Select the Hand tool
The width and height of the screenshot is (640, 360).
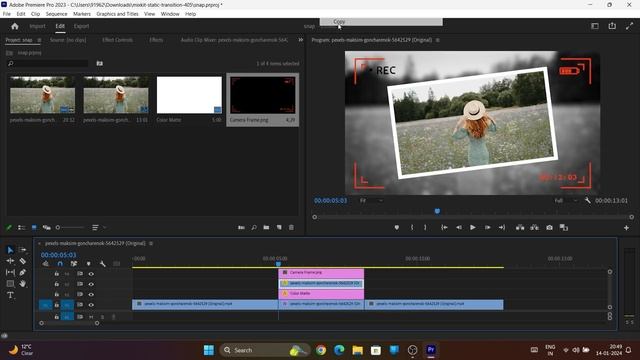click(x=22, y=283)
